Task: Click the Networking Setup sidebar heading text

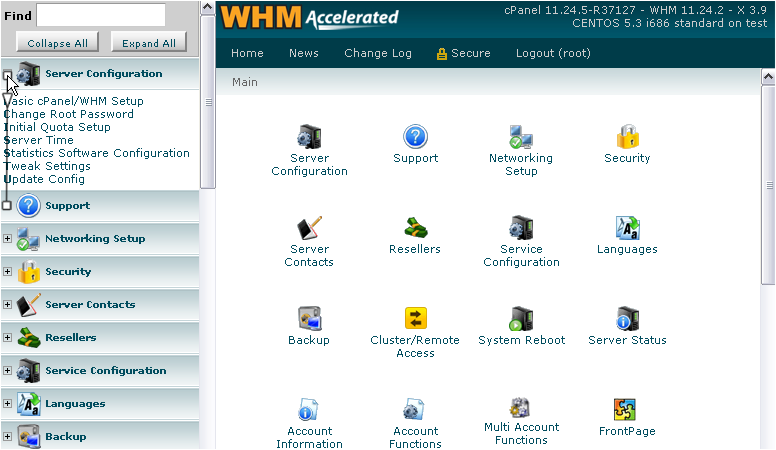Action: [x=95, y=239]
